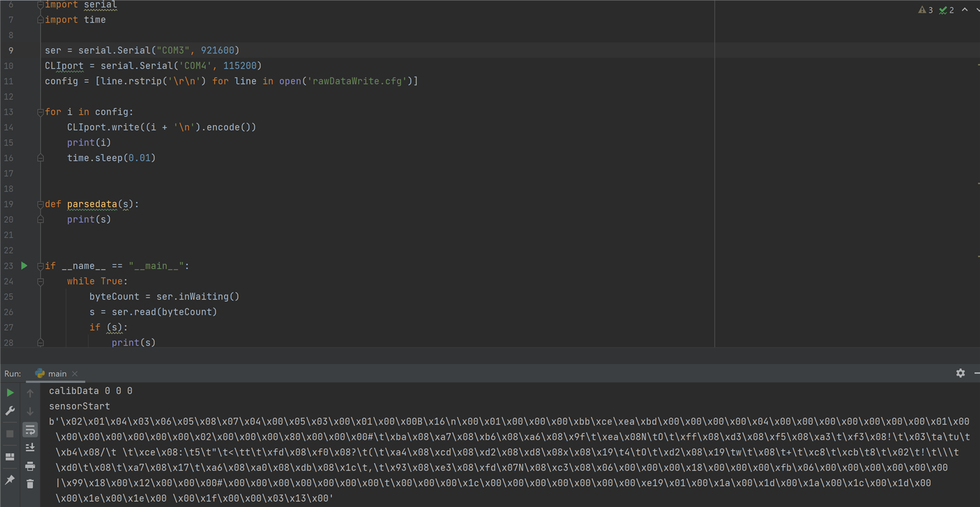This screenshot has width=980, height=507.
Task: Rerun the script with the green Run button in the Run panel
Action: pos(10,392)
